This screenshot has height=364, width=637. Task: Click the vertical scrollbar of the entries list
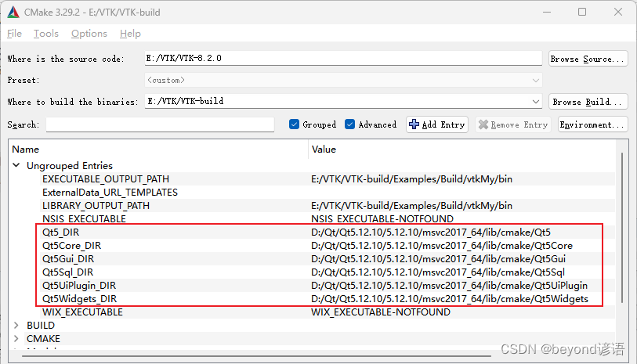(622, 227)
